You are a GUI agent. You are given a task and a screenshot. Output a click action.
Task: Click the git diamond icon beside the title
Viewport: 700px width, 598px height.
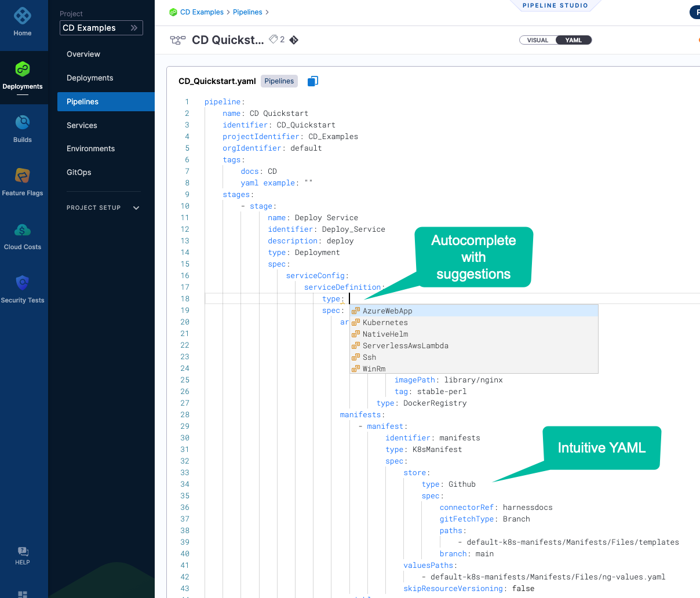(x=294, y=40)
